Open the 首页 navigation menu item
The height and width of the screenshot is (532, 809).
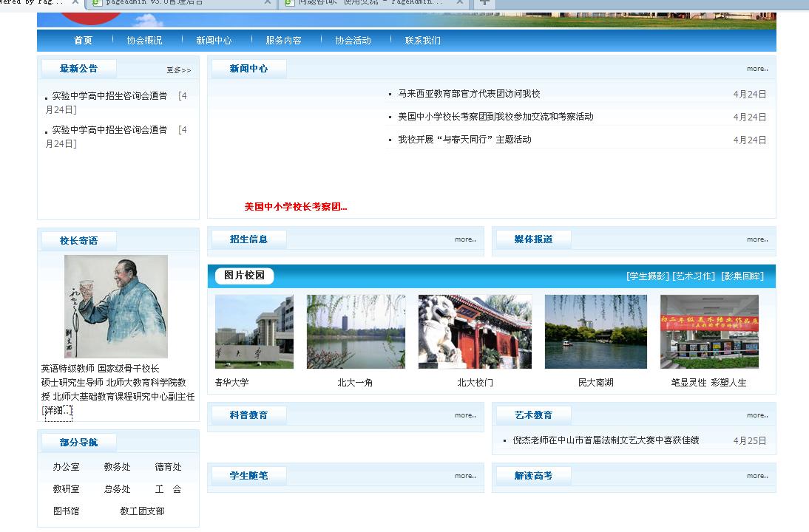tap(84, 41)
